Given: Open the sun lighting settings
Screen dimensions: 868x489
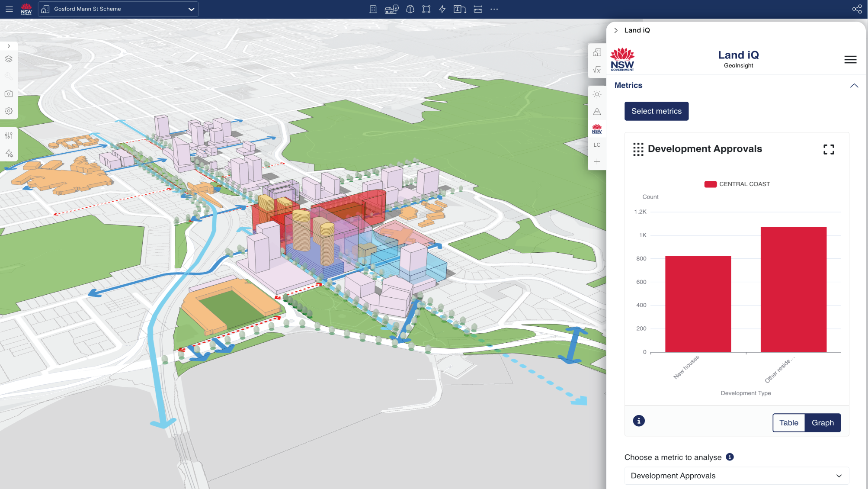Looking at the screenshot, I should [x=597, y=94].
